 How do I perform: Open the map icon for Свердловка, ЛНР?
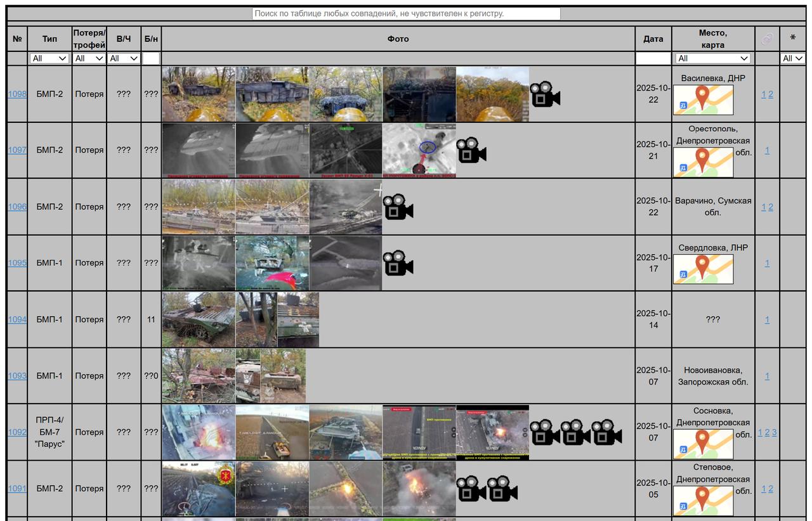click(703, 269)
